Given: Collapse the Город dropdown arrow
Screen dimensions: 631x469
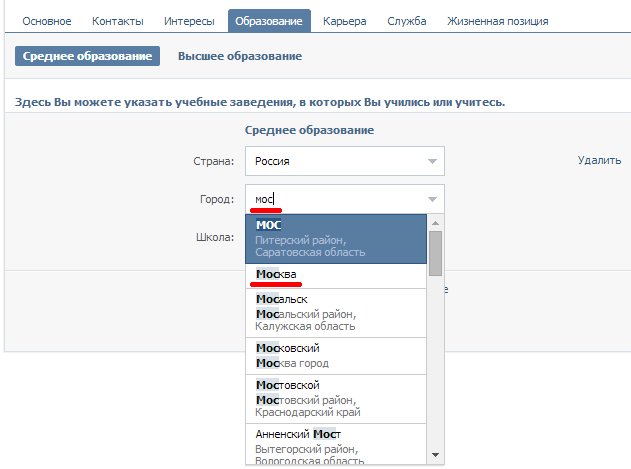Looking at the screenshot, I should (432, 199).
